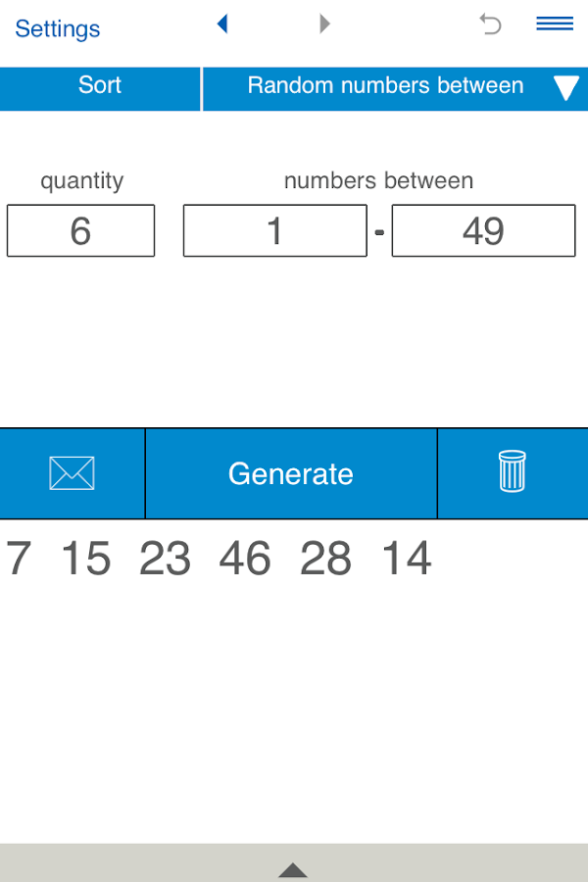588x882 pixels.
Task: Tap the generated number 46
Action: pyautogui.click(x=245, y=559)
